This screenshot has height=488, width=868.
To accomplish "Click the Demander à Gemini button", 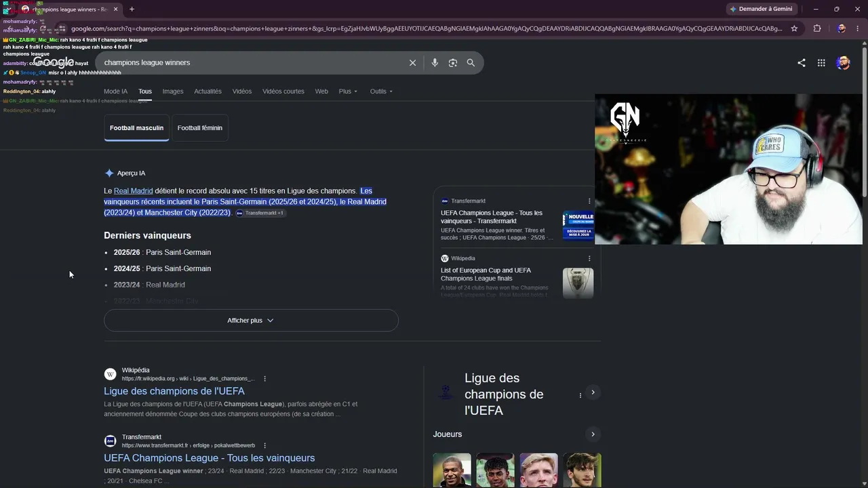I will (x=761, y=9).
